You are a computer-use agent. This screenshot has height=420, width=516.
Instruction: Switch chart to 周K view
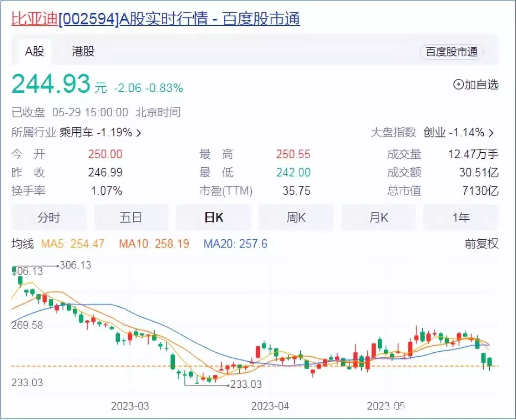coord(296,217)
